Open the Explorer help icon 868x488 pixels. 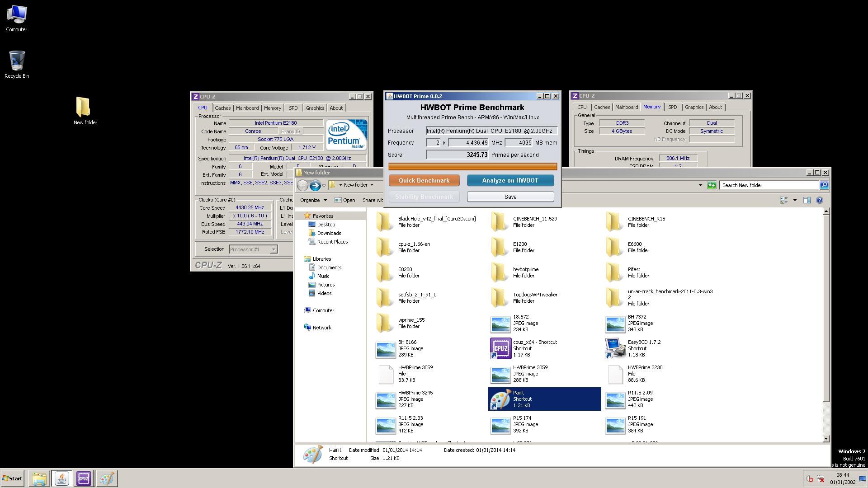point(820,200)
